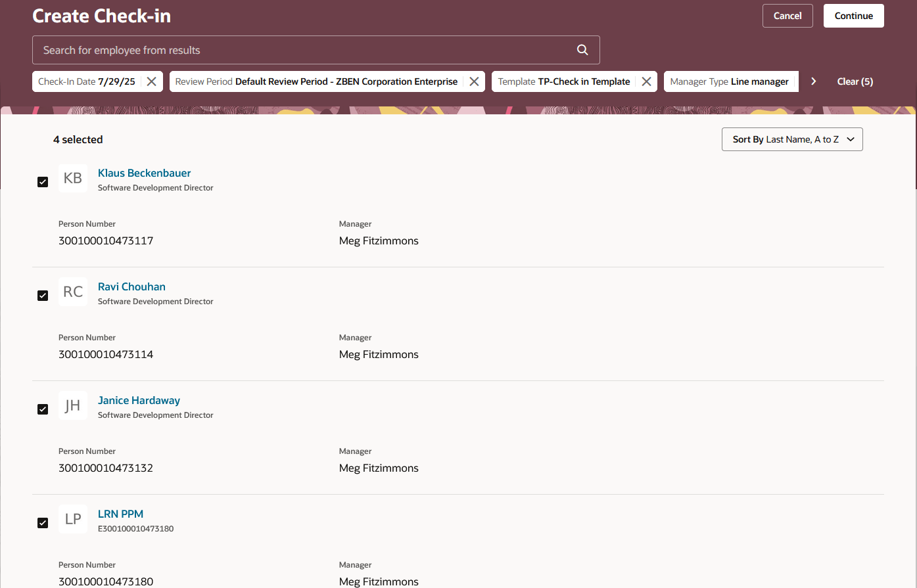Remove the Review Period filter chip
The height and width of the screenshot is (588, 917).
pos(474,81)
